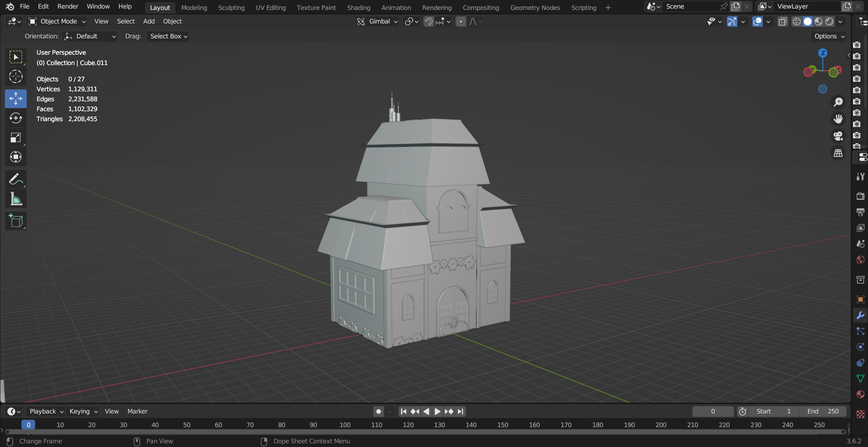Enable proportional editing toggle
The image size is (868, 447).
(461, 22)
